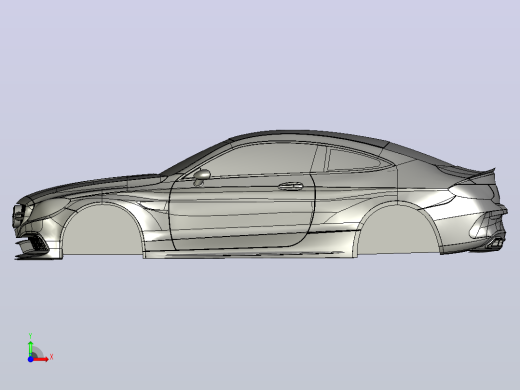This screenshot has width=520, height=390.
Task: Select the front lower grille vent
Action: click(x=38, y=243)
